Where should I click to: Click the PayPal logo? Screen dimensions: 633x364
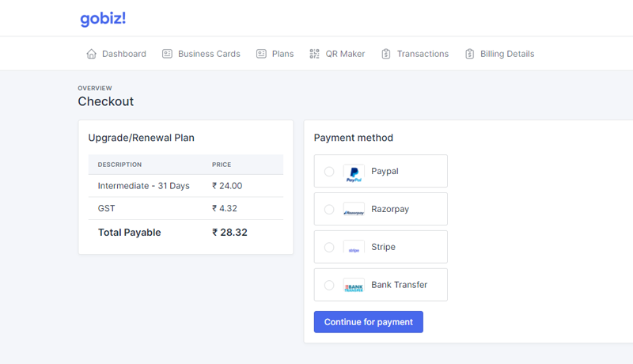pyautogui.click(x=354, y=172)
